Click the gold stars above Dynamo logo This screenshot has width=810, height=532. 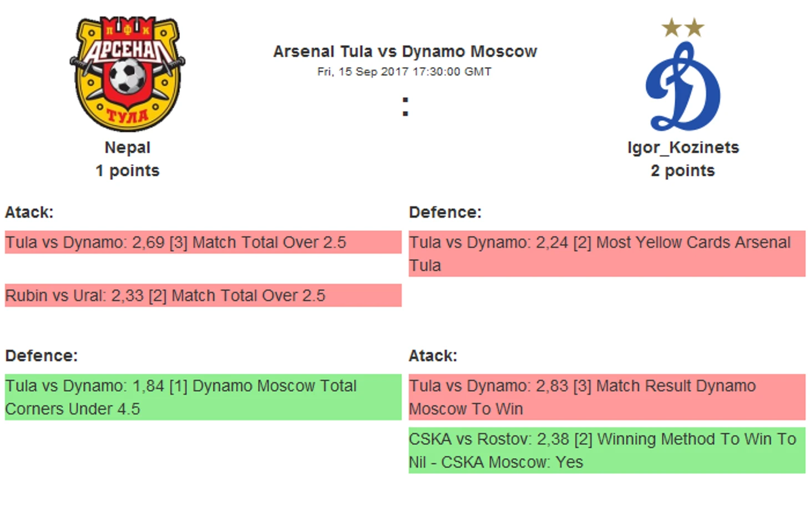[x=683, y=27]
